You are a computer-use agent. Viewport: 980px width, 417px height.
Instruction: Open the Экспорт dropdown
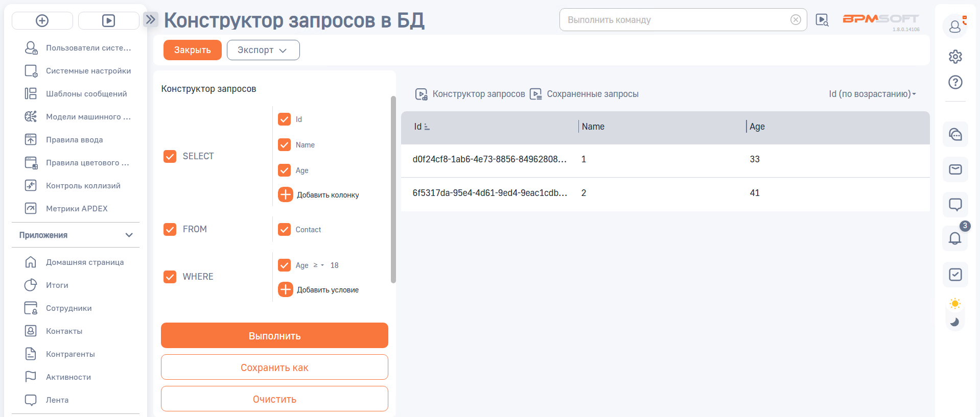click(x=263, y=50)
